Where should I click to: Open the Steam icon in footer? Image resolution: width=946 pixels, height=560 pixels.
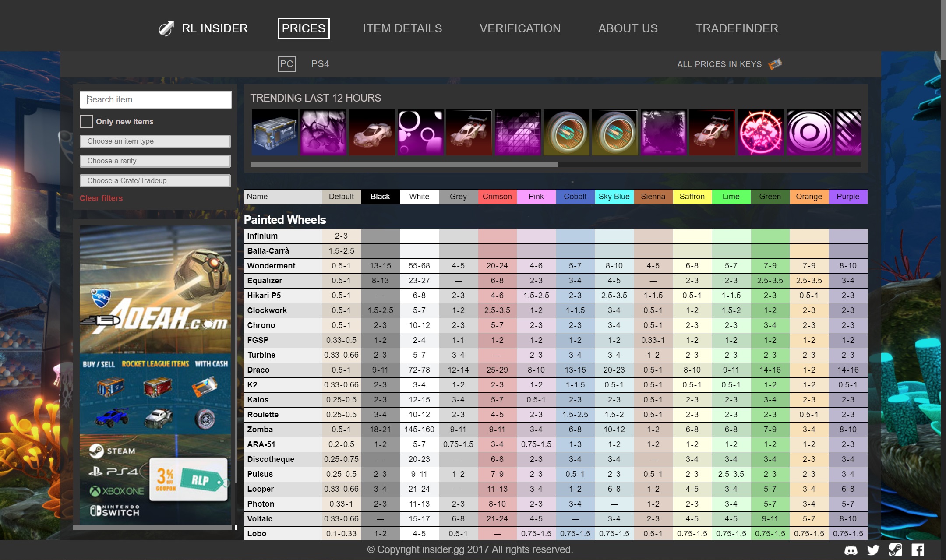895,550
